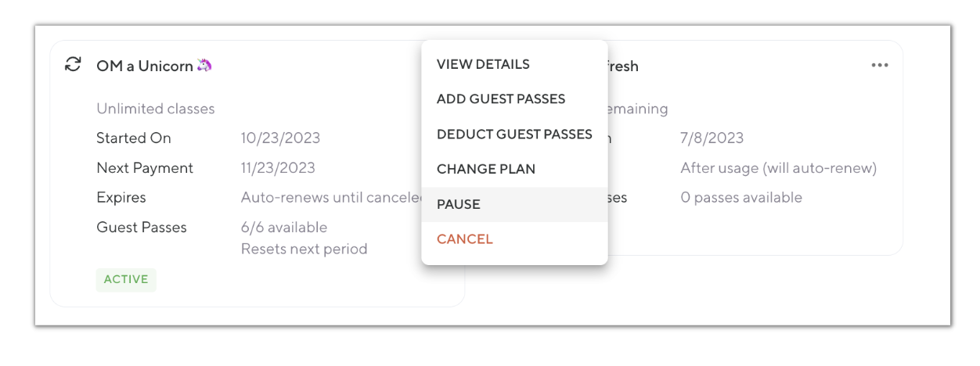Choose Add Guest Passes menu option
980x366 pixels.
tap(501, 99)
